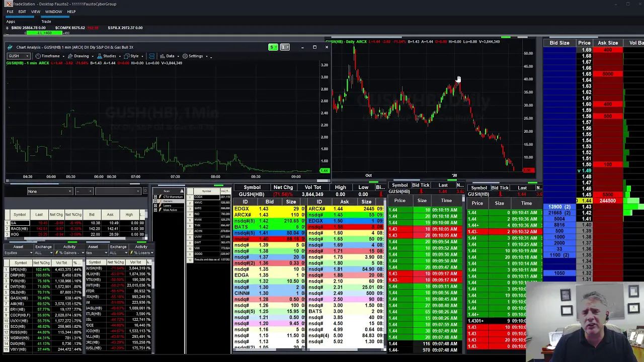Toggle the gray I interval-link button
The width and height of the screenshot is (644, 362).
pos(285,47)
